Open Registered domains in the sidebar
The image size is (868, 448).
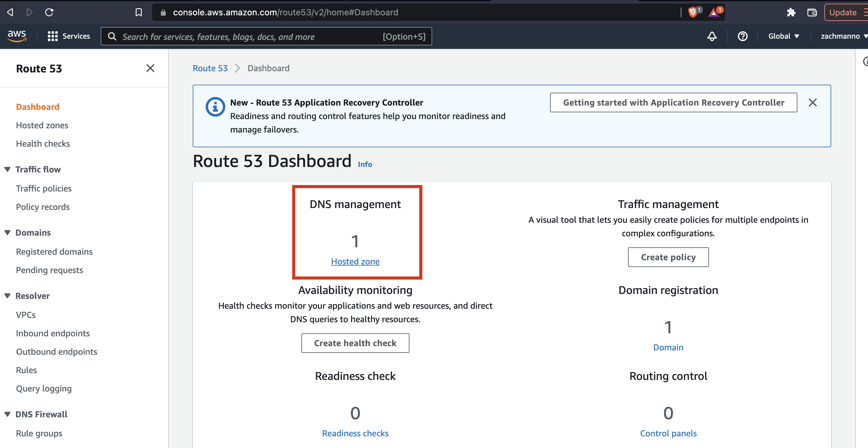tap(54, 252)
